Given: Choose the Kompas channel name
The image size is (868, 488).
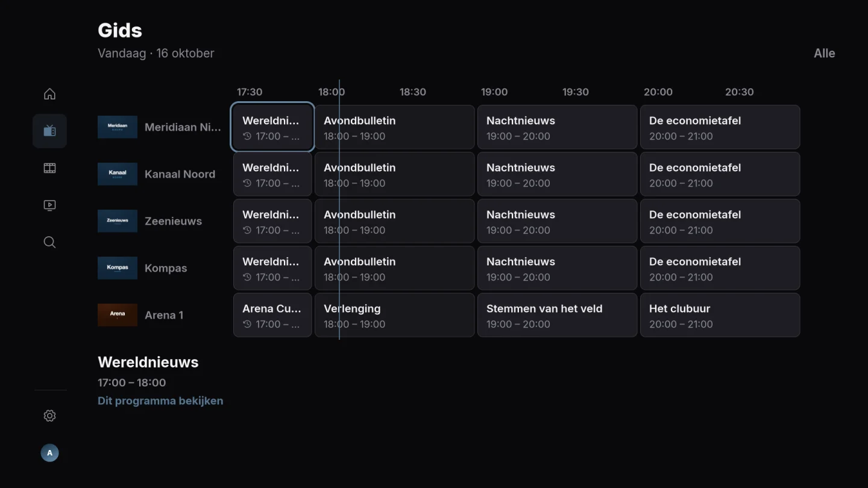Looking at the screenshot, I should [166, 268].
